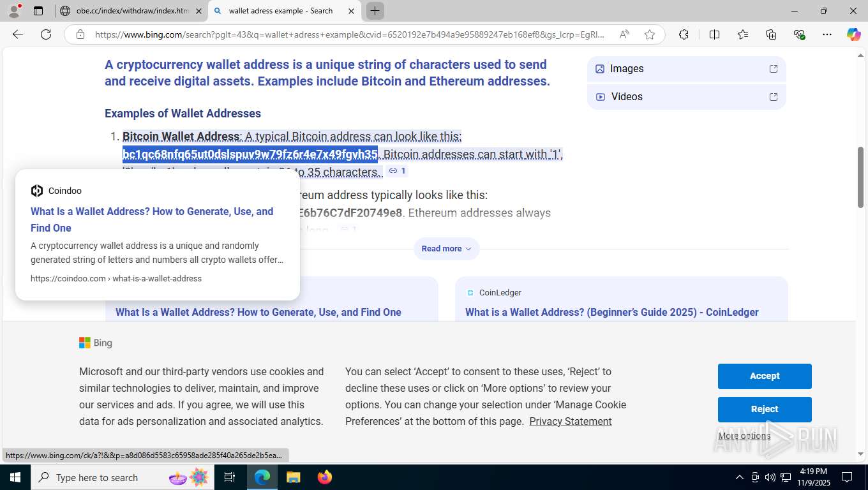Open Images in a new window icon
This screenshot has height=490, width=868.
click(x=774, y=69)
